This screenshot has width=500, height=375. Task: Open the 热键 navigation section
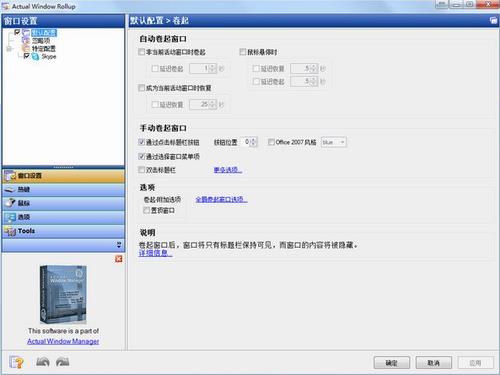tap(63, 190)
